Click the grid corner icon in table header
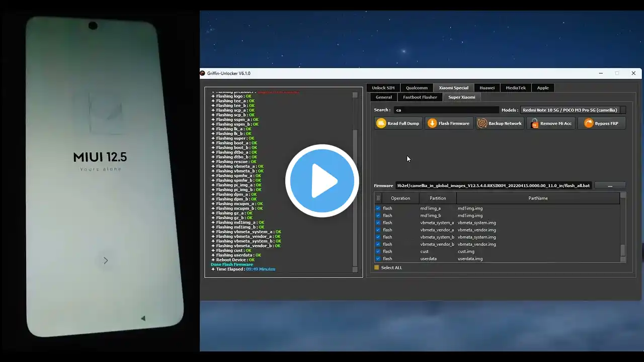 pos(378,198)
